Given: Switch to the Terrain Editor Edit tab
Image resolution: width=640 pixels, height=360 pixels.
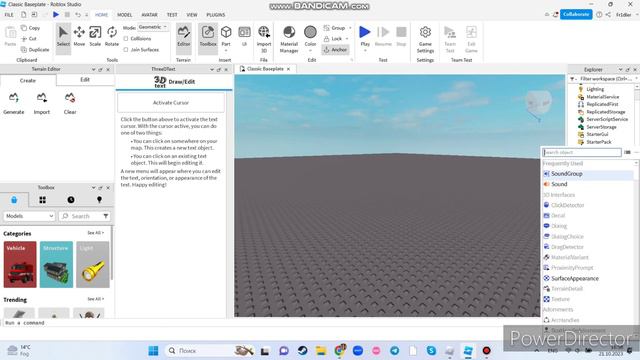Looking at the screenshot, I should 85,80.
